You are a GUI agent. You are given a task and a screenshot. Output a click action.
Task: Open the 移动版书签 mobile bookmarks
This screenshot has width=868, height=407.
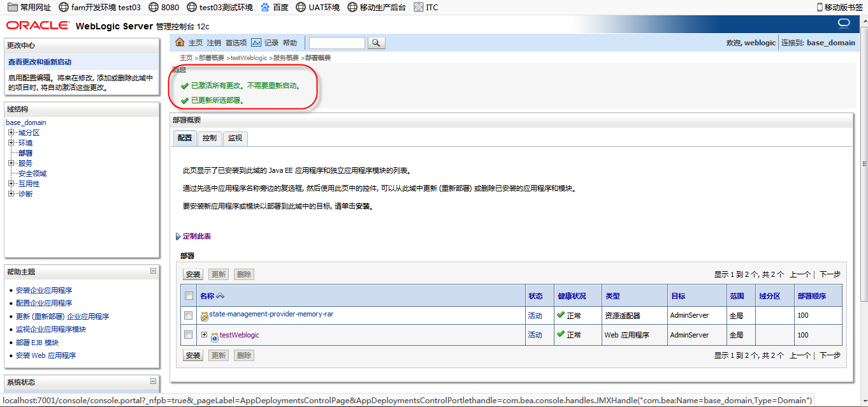(x=841, y=8)
